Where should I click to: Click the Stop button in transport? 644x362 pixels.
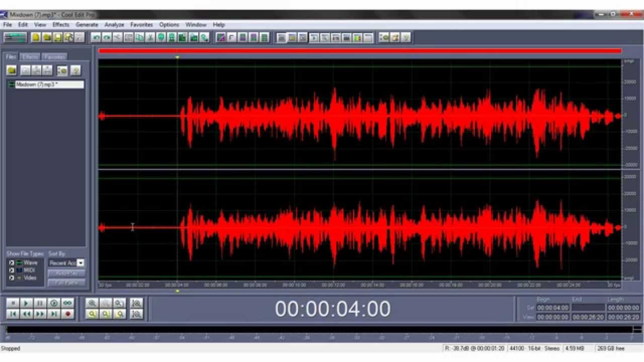tap(13, 303)
